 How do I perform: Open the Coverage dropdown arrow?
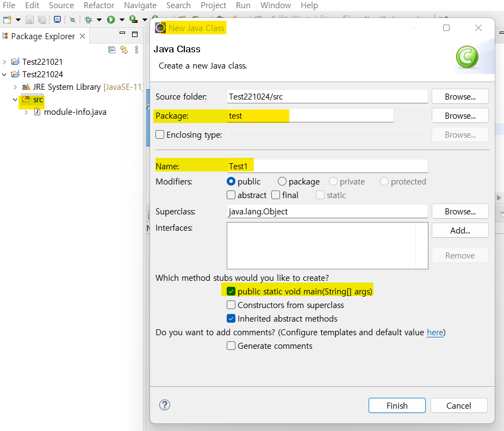point(145,20)
